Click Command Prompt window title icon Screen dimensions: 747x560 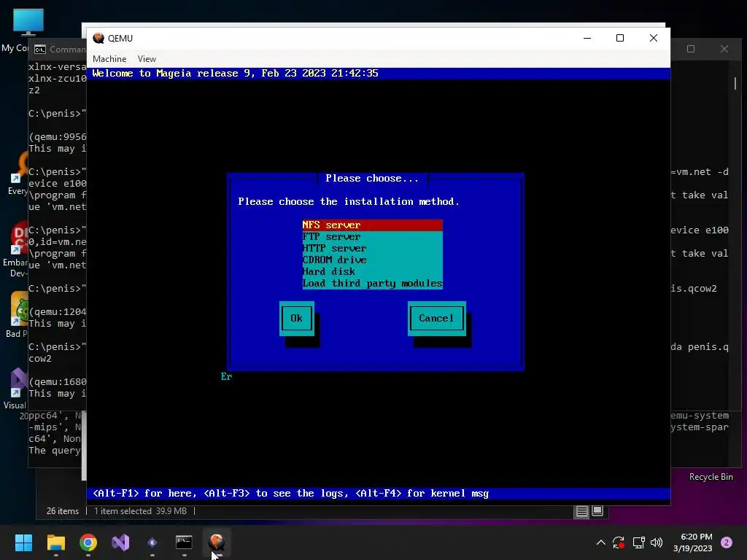coord(40,50)
